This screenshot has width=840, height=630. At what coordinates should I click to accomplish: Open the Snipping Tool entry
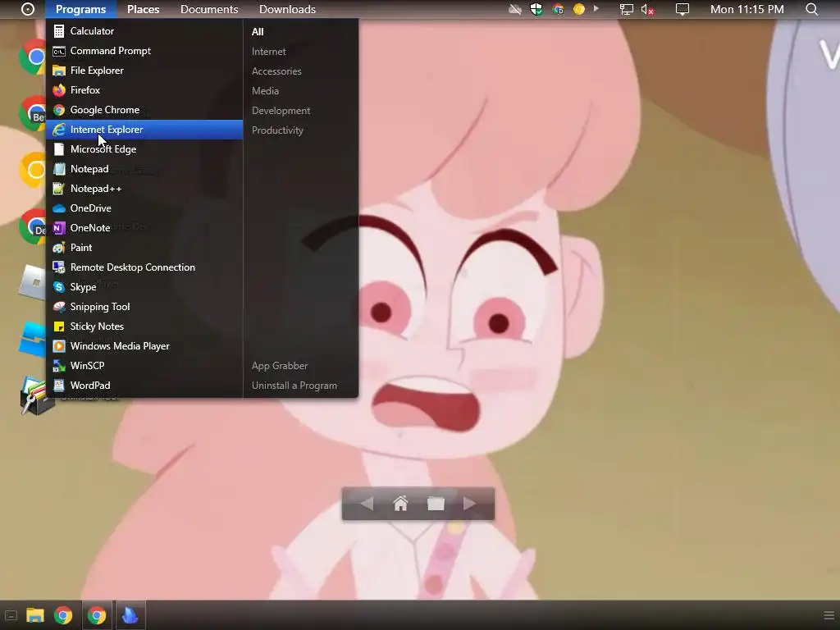point(144,307)
